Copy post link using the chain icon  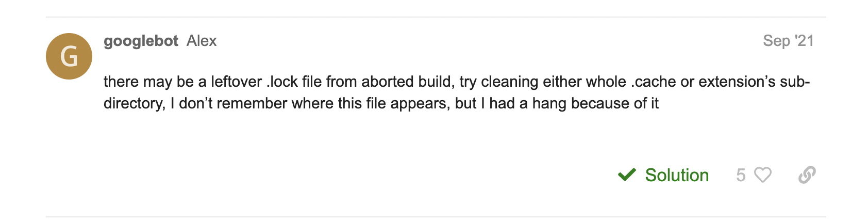[x=807, y=175]
